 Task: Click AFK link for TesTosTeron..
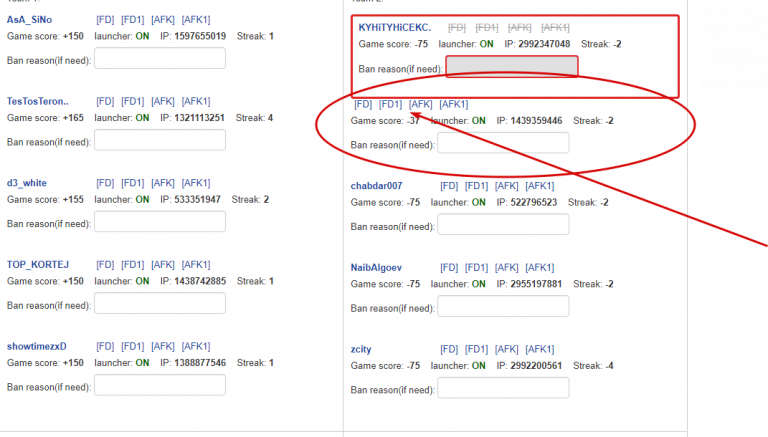click(163, 101)
